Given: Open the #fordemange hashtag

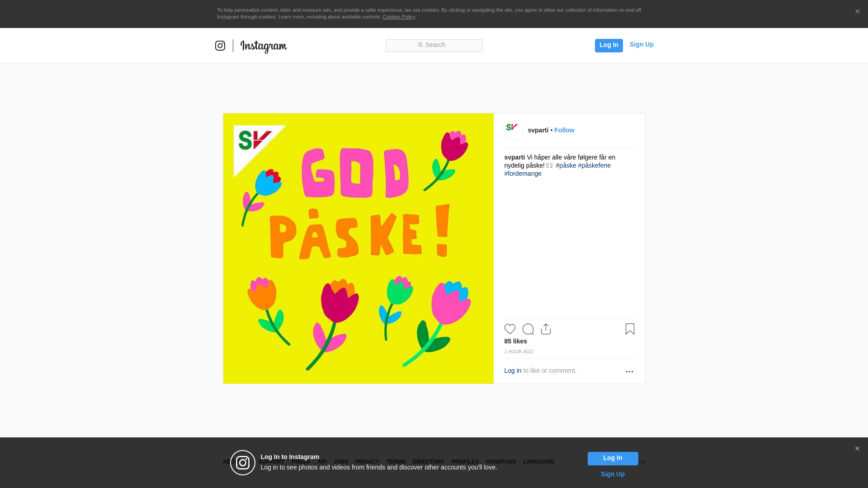Looking at the screenshot, I should click(x=523, y=174).
